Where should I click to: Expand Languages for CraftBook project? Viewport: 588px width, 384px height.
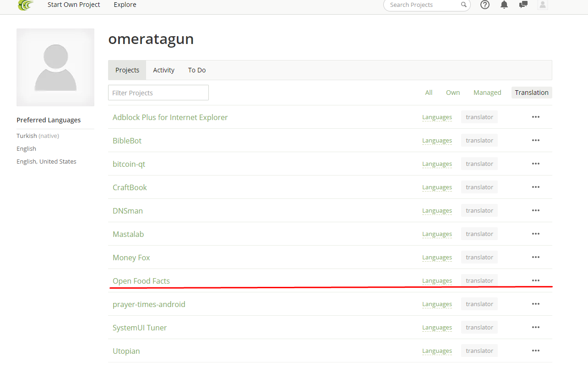click(x=437, y=187)
